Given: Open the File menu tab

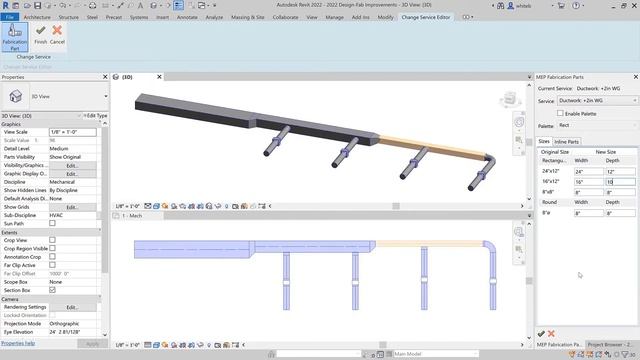Looking at the screenshot, I should tap(10, 17).
